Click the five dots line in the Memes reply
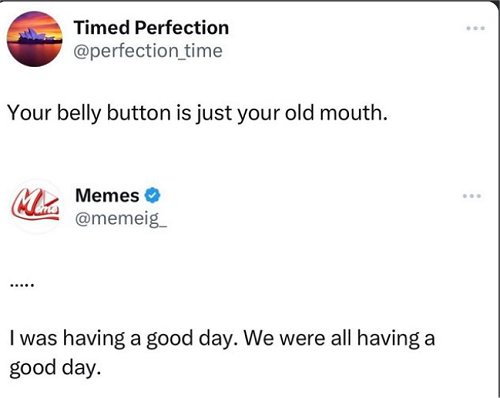 (x=22, y=285)
